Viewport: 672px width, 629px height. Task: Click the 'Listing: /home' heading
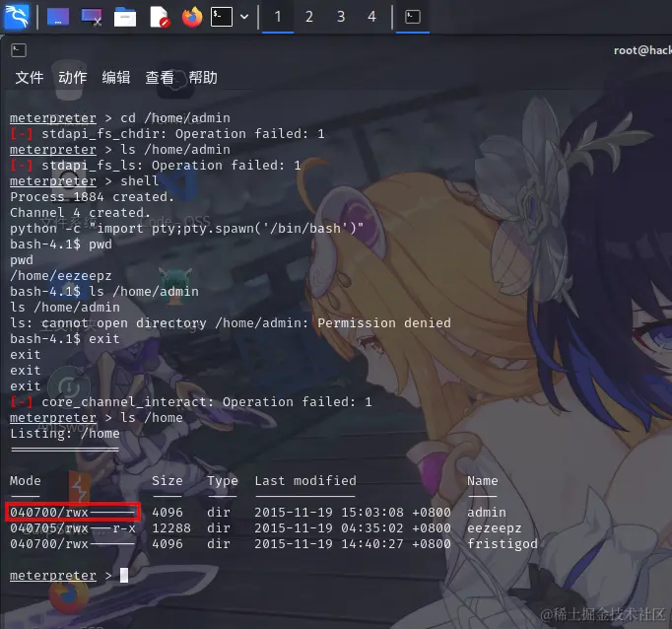[x=65, y=434]
